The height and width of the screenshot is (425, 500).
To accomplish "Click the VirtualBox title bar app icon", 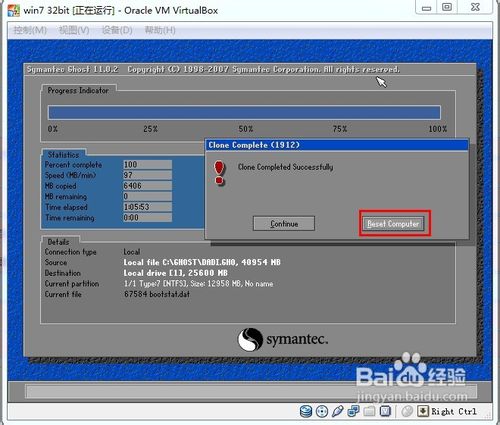I will point(14,10).
